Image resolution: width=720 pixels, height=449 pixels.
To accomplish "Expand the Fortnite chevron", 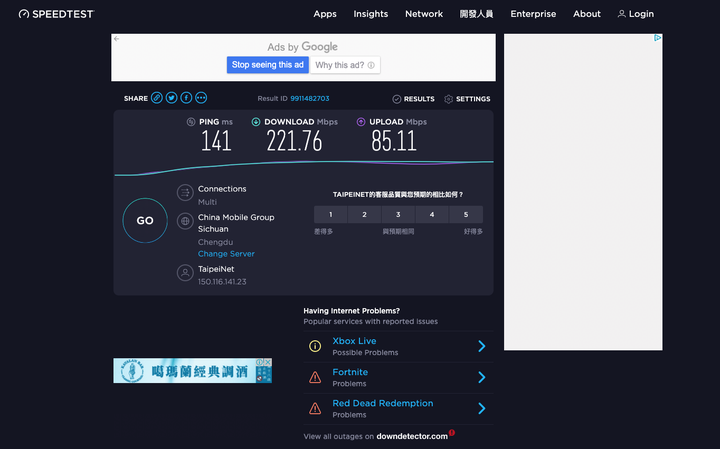I will (x=482, y=377).
